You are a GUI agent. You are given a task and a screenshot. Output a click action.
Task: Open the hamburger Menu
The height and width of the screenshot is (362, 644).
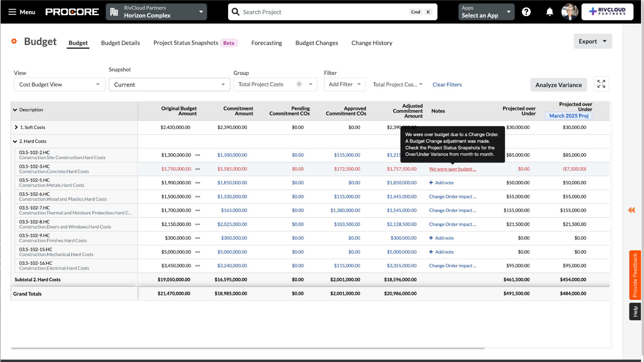tap(12, 12)
